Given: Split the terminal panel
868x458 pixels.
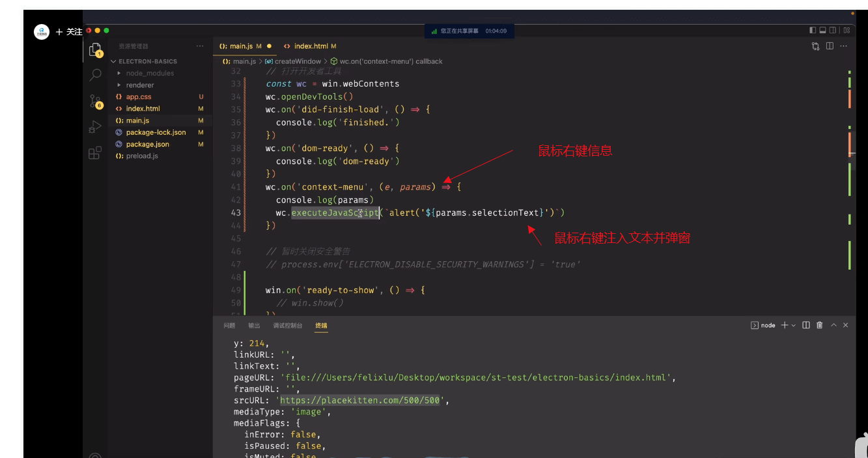Looking at the screenshot, I should (806, 325).
